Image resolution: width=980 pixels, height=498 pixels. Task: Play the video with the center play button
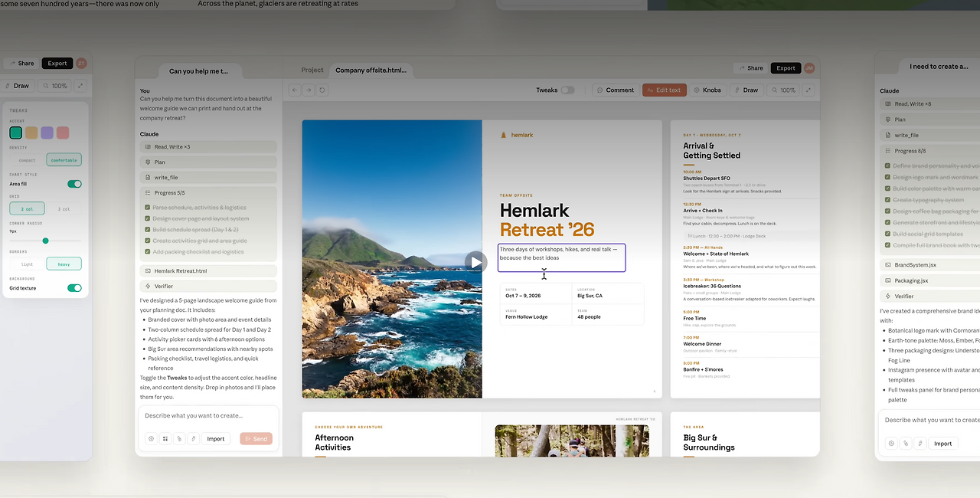click(x=475, y=262)
